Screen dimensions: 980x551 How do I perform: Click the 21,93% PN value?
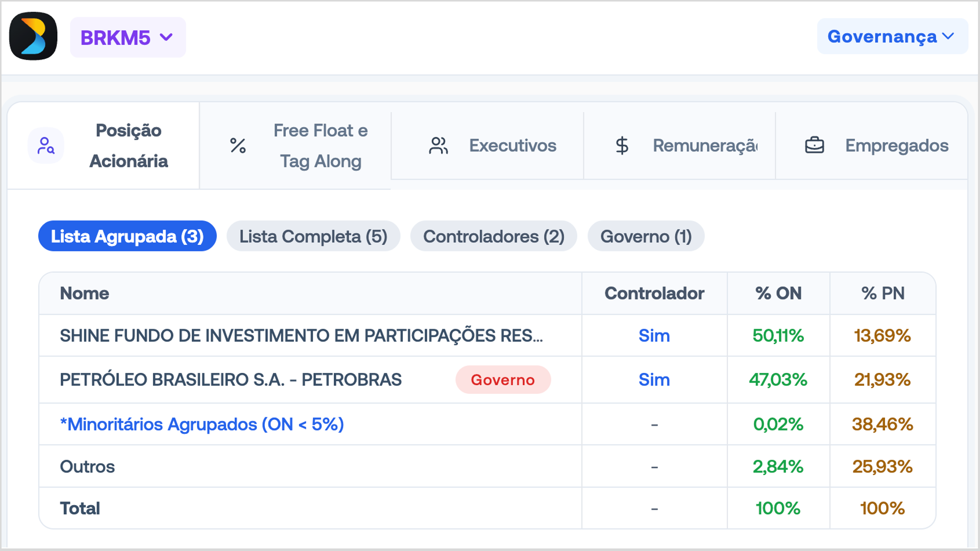(883, 380)
